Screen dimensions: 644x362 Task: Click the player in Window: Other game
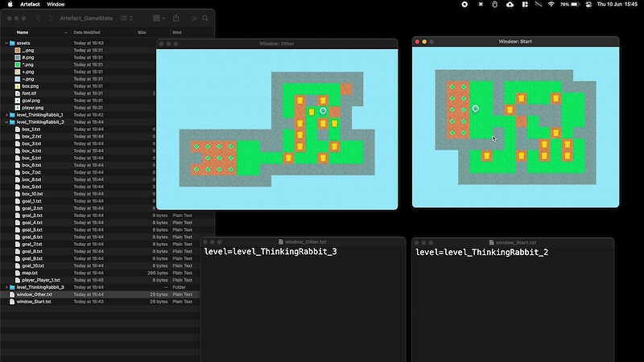pos(324,111)
